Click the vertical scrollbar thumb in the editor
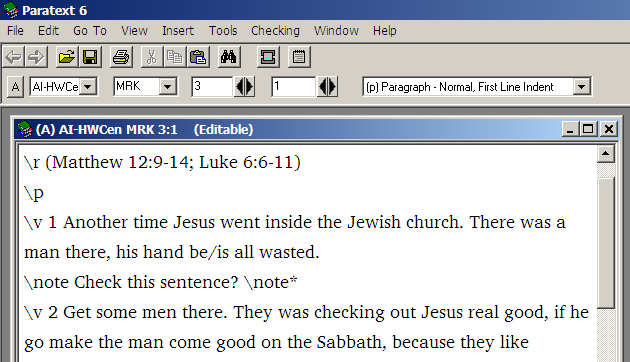 pos(606,243)
